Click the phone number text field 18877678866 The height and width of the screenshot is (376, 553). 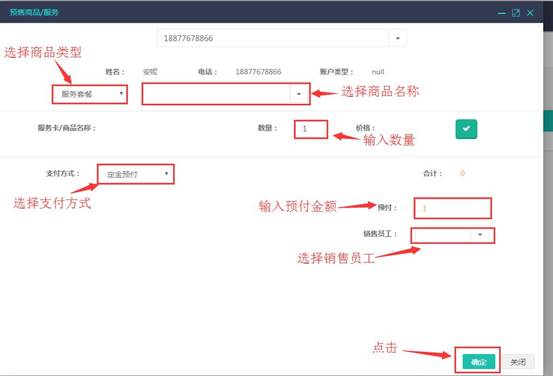point(273,38)
